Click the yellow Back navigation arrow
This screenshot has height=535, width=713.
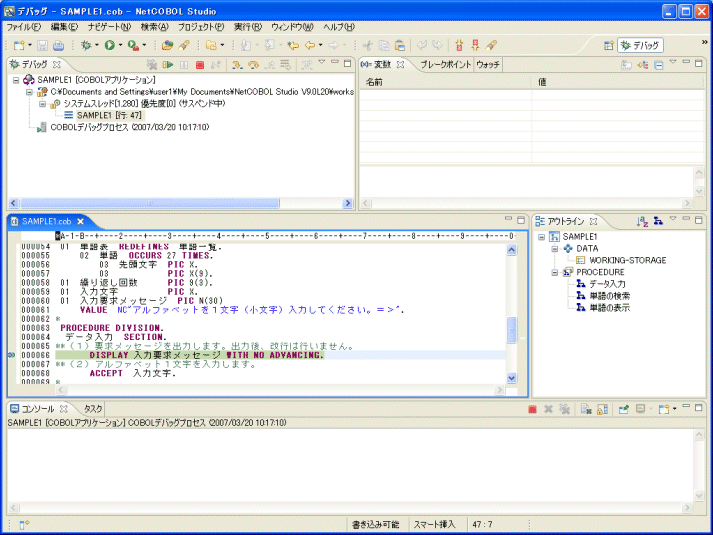[x=310, y=45]
